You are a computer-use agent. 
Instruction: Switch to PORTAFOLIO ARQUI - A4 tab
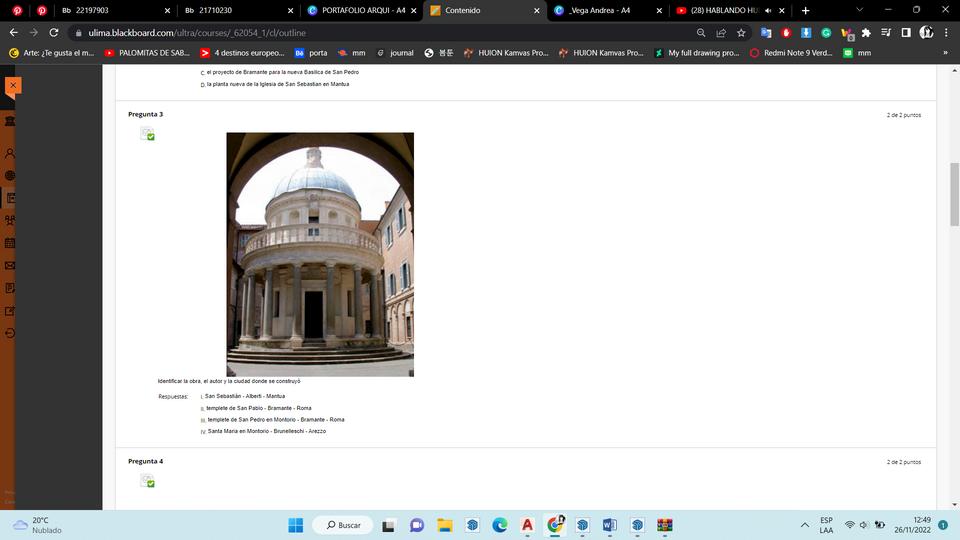[363, 10]
